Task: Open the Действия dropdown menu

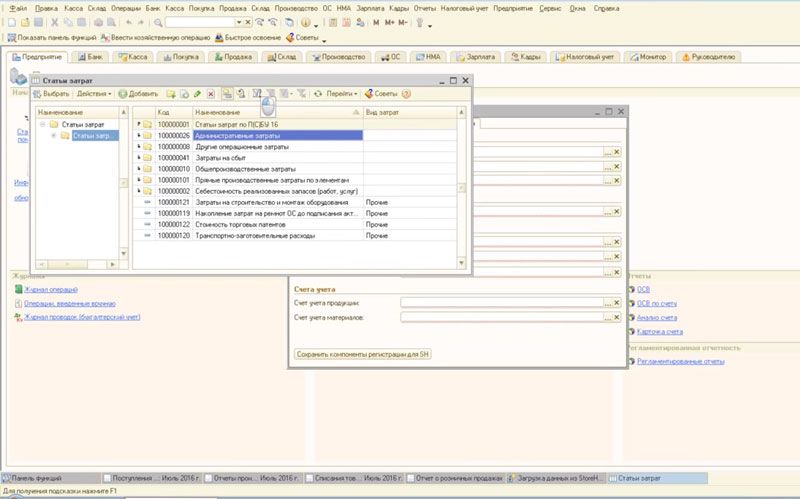Action: coord(93,94)
